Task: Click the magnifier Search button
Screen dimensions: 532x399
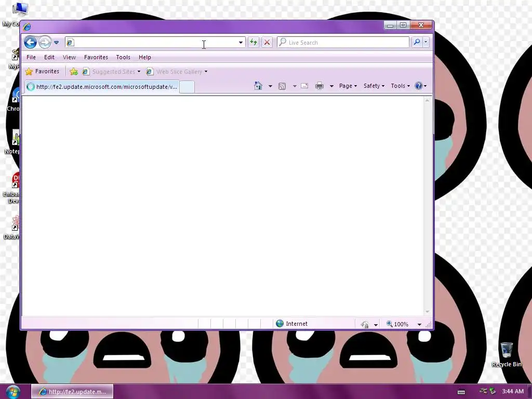Action: 417,42
